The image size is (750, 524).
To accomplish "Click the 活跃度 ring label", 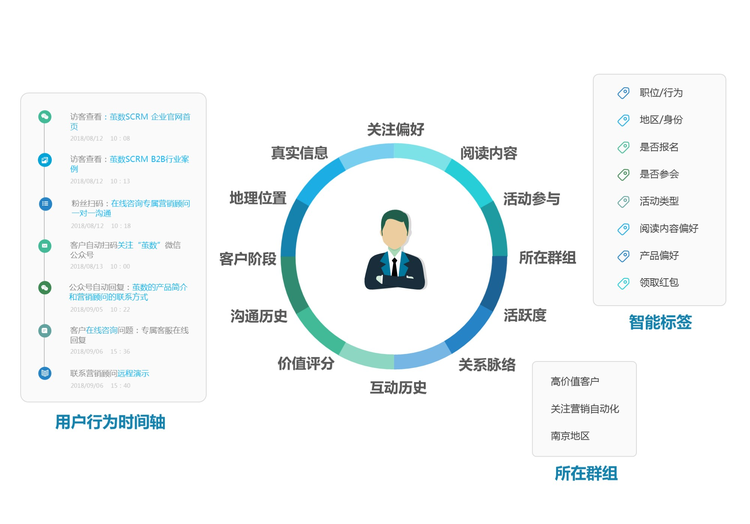I will 525,316.
